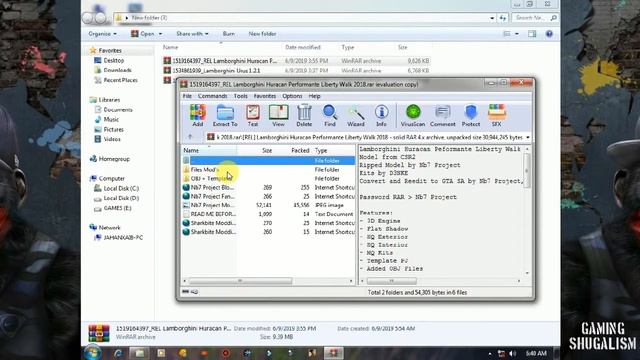Click the Windows Start button
640x360 pixels.
click(x=93, y=352)
